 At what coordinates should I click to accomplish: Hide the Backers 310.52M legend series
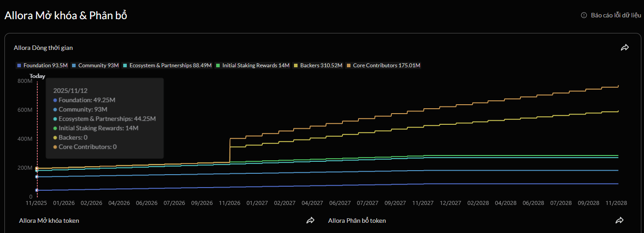tap(318, 65)
